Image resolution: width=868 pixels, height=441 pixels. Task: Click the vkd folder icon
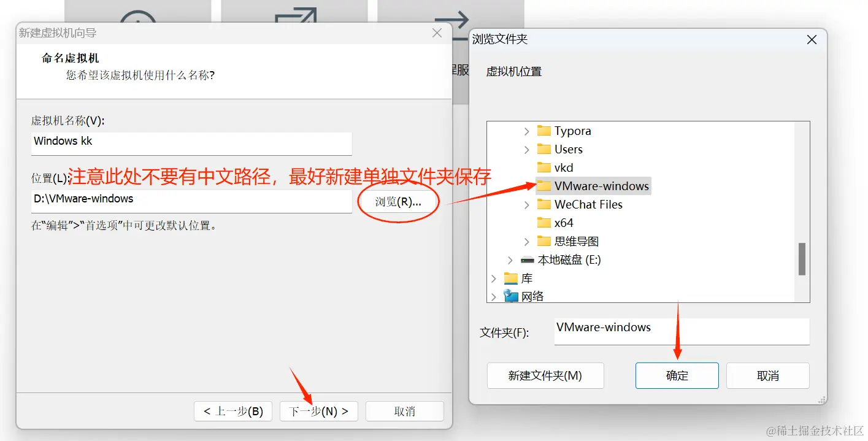[543, 167]
